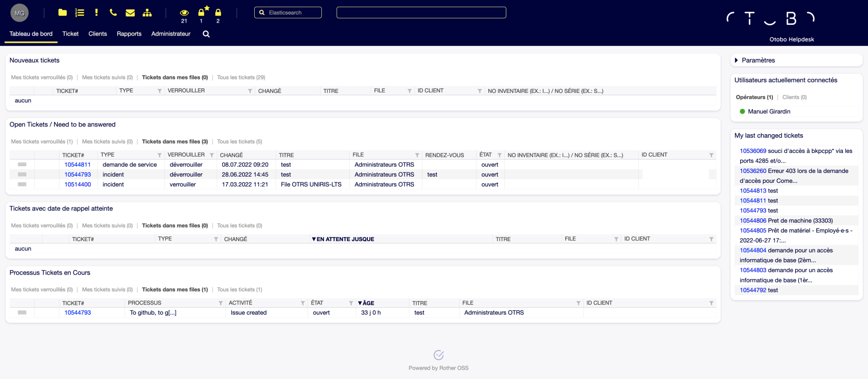Image resolution: width=868 pixels, height=379 pixels.
Task: Open the Rapports menu
Action: point(129,34)
